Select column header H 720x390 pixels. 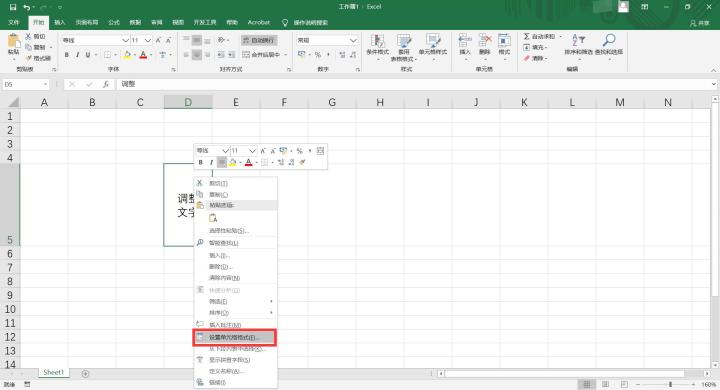(x=380, y=102)
